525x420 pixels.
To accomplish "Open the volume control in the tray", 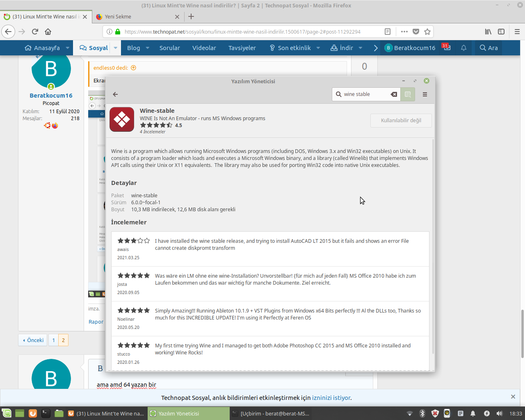I will (499, 413).
